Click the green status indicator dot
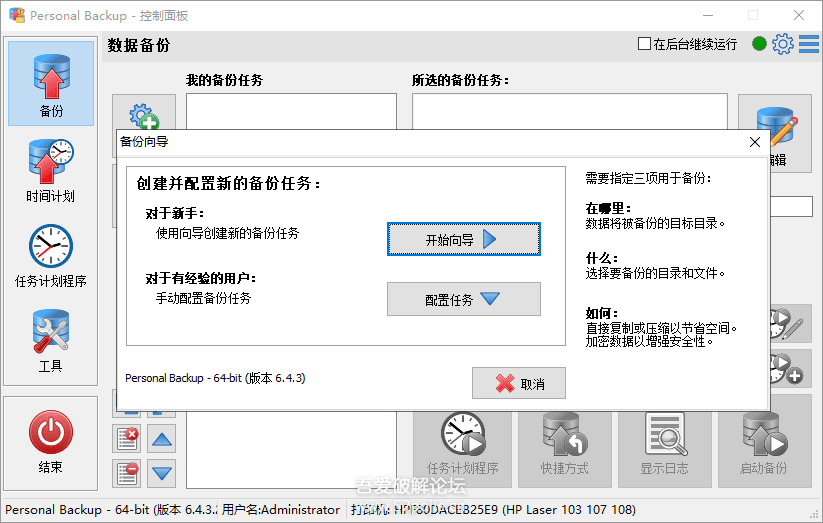This screenshot has width=823, height=523. click(759, 44)
